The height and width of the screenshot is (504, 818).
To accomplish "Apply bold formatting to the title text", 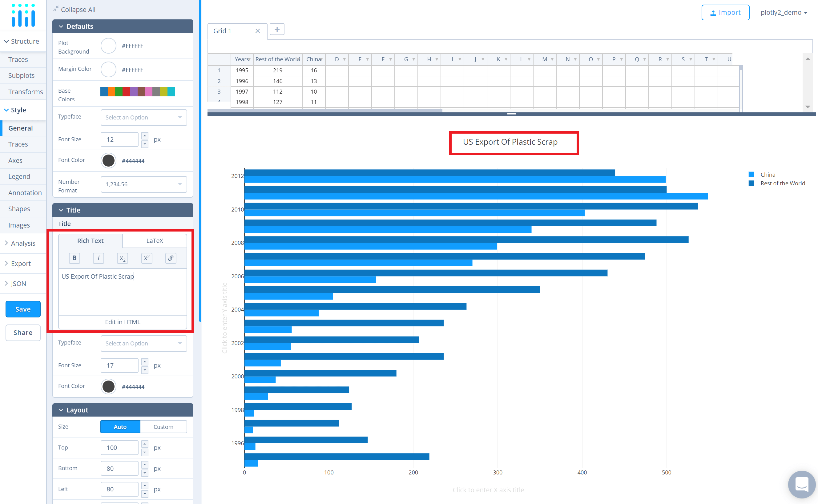I will pyautogui.click(x=74, y=258).
